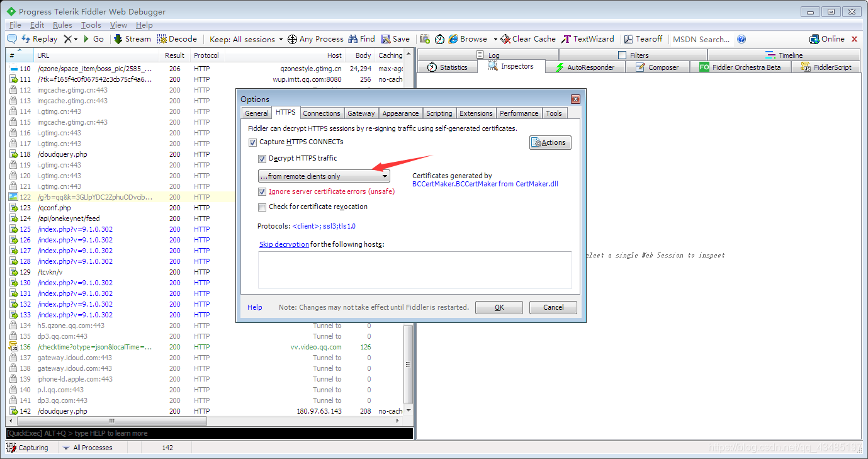
Task: Launch Browse in Internet Explorer
Action: pos(468,39)
